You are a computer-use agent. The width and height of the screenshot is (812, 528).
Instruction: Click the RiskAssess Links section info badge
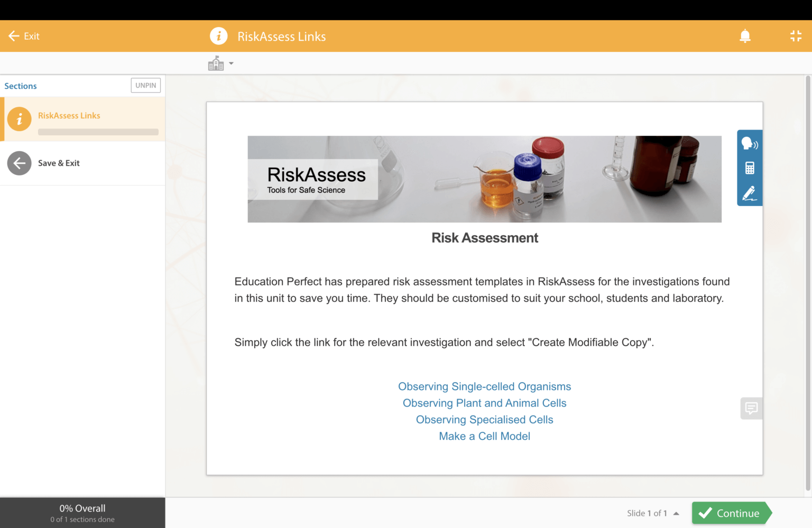coord(20,119)
